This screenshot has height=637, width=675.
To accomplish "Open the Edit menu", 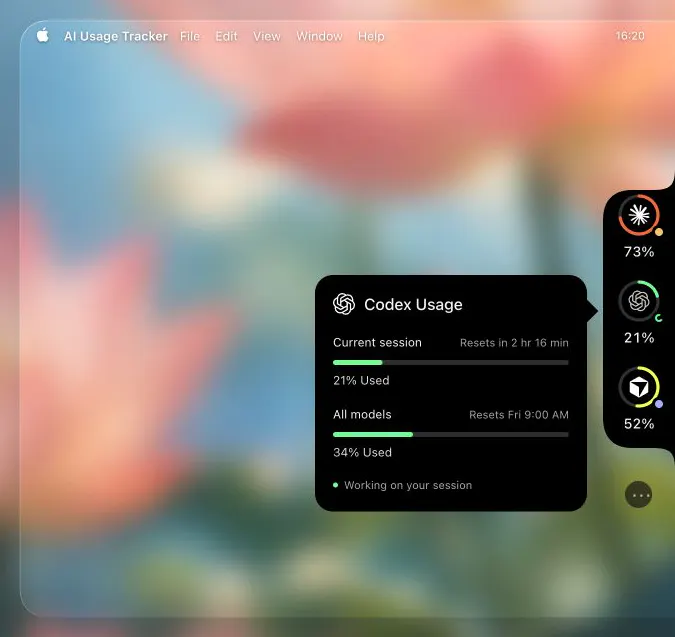I will pyautogui.click(x=226, y=36).
